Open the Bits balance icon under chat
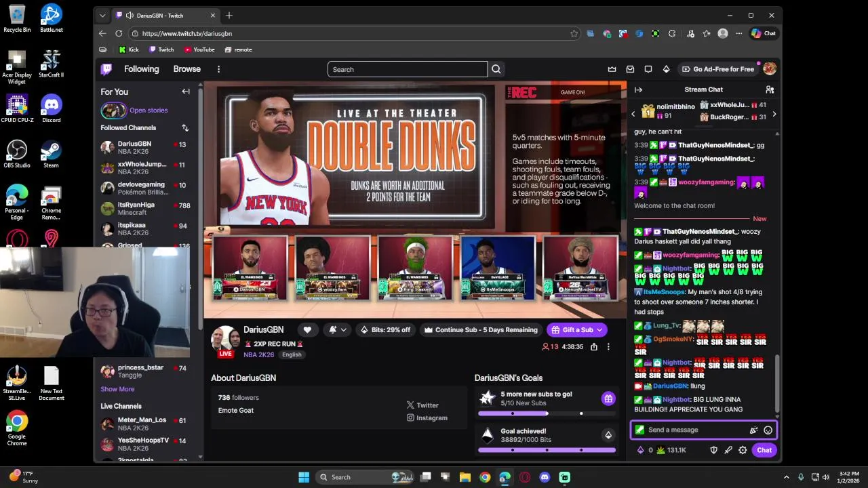 tap(645, 450)
